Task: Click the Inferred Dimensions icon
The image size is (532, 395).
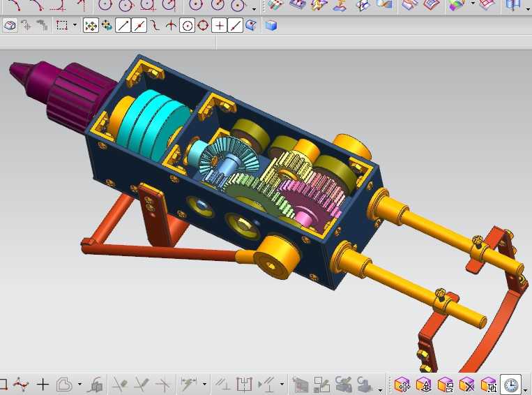Action: [x=189, y=385]
